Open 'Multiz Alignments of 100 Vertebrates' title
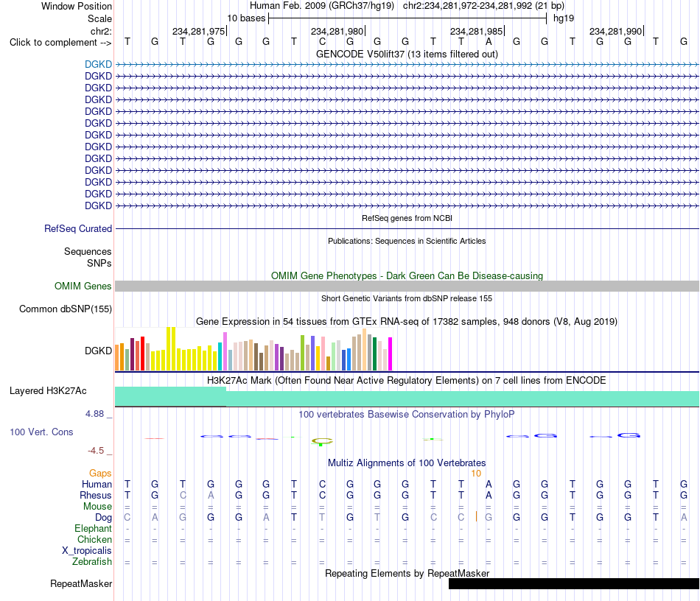700x601 pixels. pyautogui.click(x=407, y=463)
